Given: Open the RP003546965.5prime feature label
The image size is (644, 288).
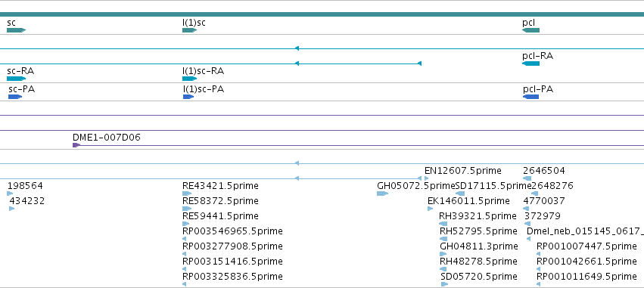Looking at the screenshot, I should (x=232, y=231).
